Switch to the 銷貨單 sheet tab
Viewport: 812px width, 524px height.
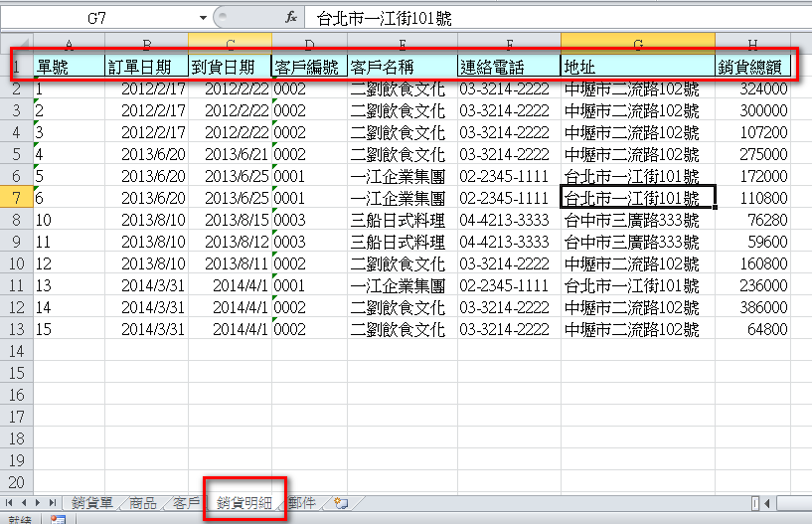tap(92, 503)
